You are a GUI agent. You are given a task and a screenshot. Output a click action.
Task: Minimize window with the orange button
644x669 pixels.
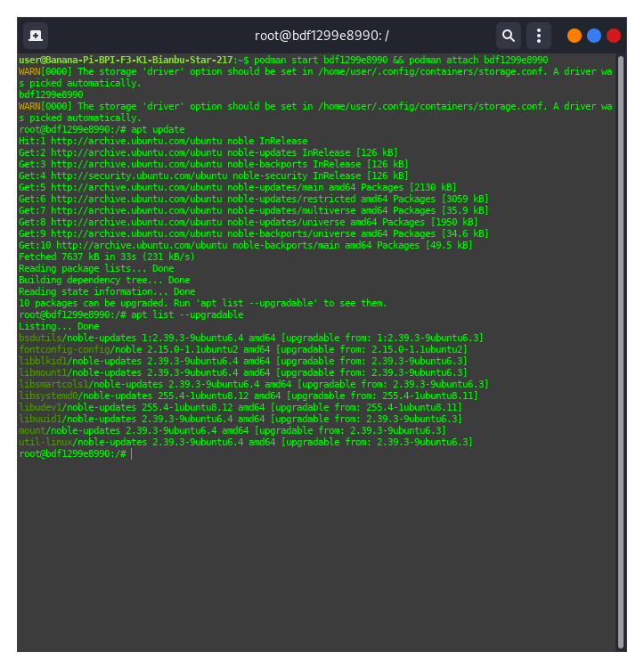pyautogui.click(x=575, y=36)
